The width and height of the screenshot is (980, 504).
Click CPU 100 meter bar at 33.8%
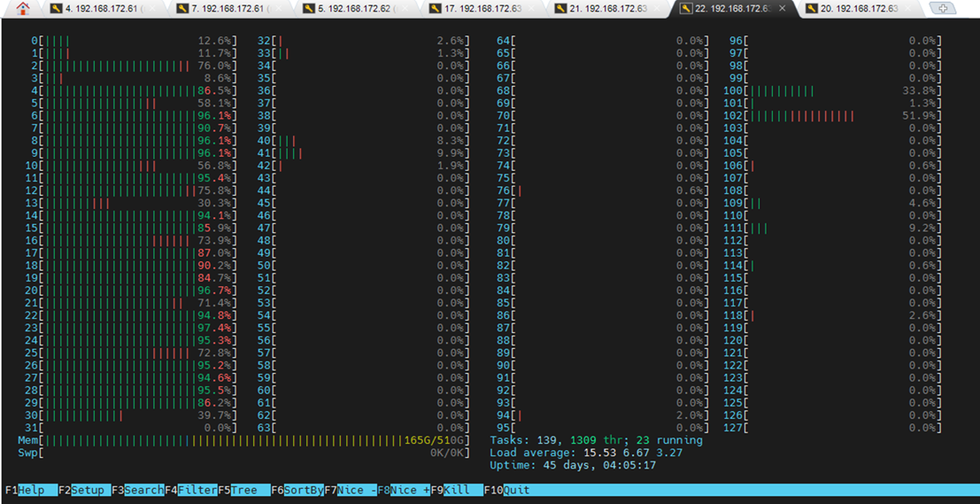coord(832,90)
